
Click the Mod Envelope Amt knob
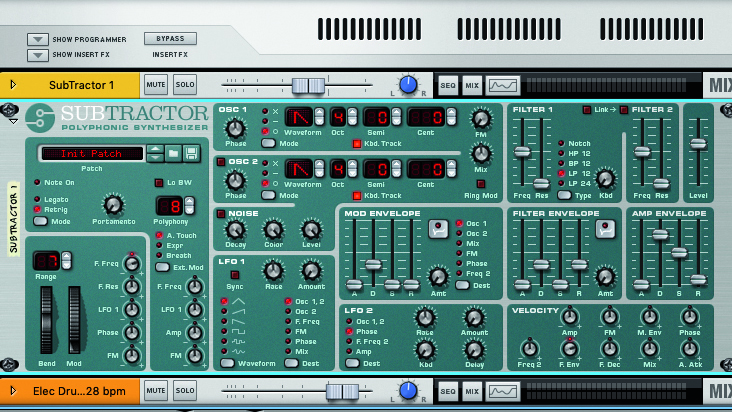(438, 277)
